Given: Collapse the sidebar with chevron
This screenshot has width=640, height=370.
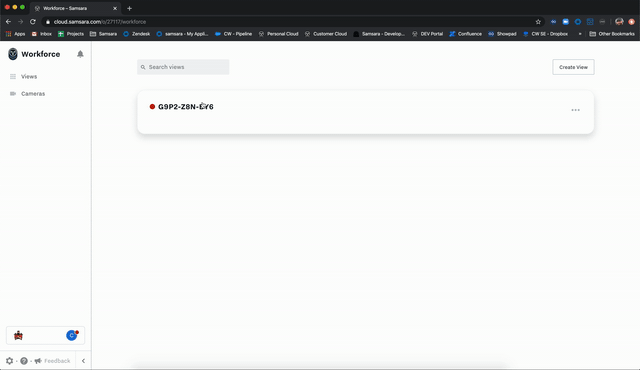Looking at the screenshot, I should coord(83,361).
